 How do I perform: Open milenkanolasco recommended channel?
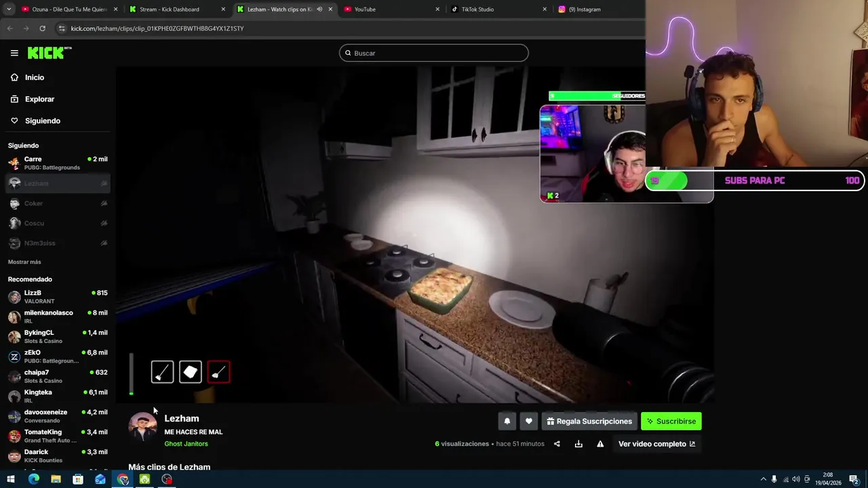(x=58, y=317)
